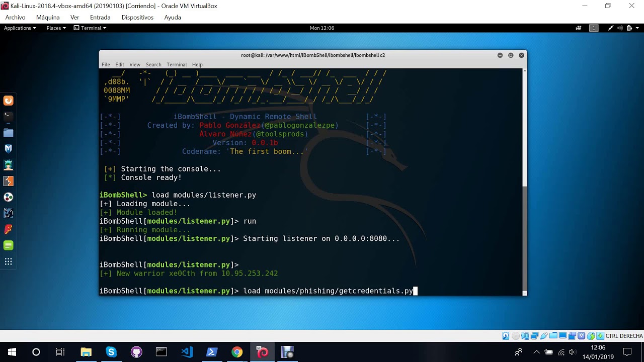Image resolution: width=644 pixels, height=362 pixels.
Task: Click the VirtualBox keyboard capture arrow icon
Action: pos(600,336)
